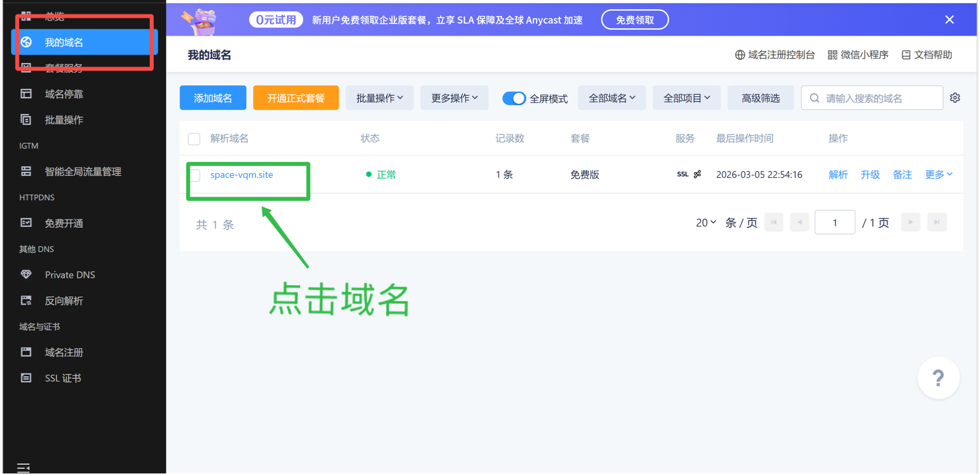Screen dimensions: 980x474
Task: Open the round help question mark button
Action: click(x=938, y=378)
